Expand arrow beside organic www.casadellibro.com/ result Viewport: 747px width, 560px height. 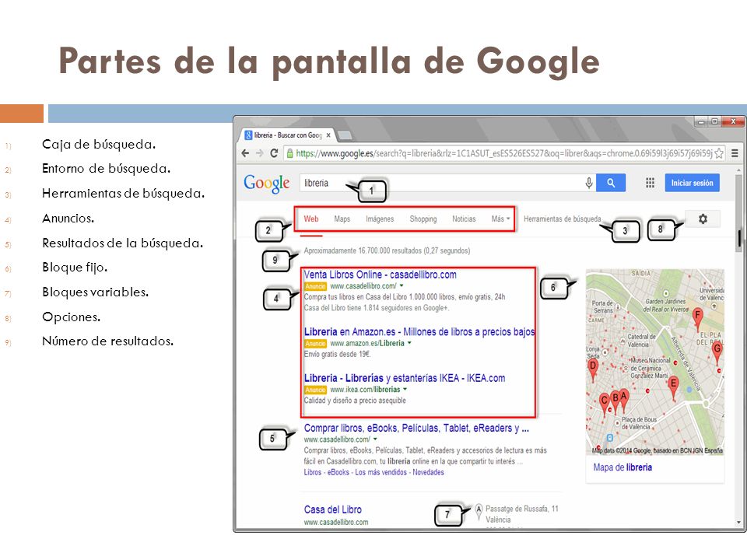point(375,439)
